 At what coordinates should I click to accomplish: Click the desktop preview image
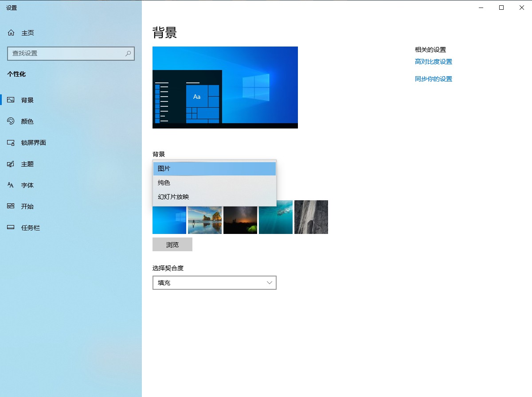(225, 87)
